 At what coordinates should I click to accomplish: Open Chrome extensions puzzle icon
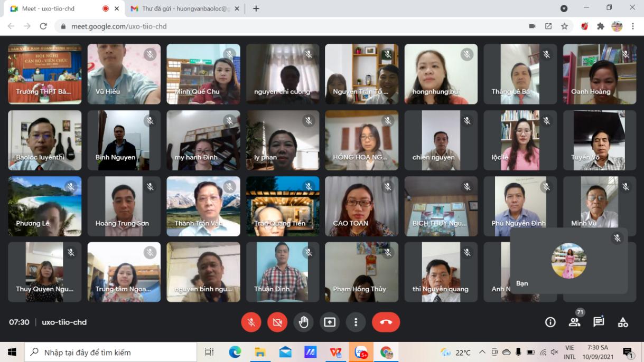pos(601,26)
